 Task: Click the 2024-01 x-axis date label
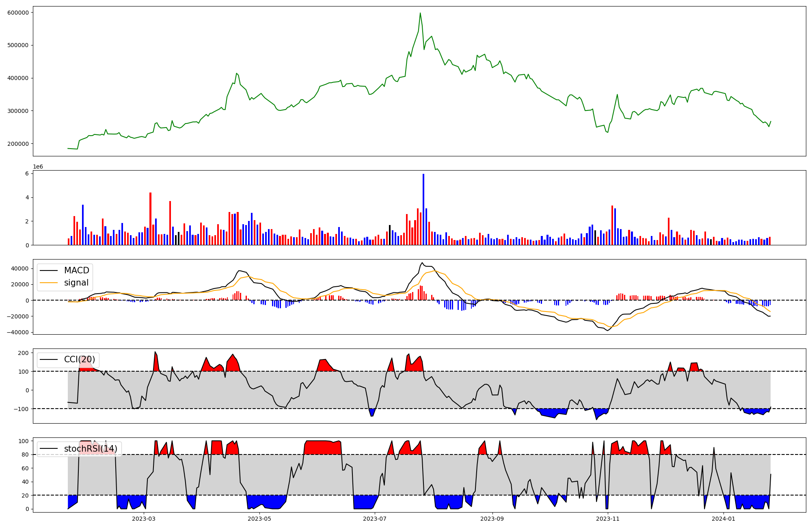(723, 519)
